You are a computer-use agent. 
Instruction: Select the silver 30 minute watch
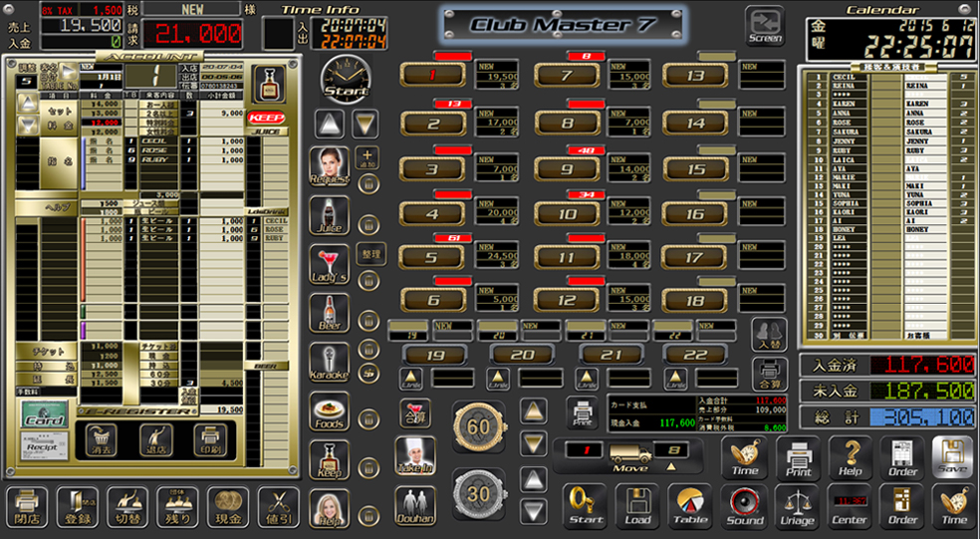tap(479, 494)
